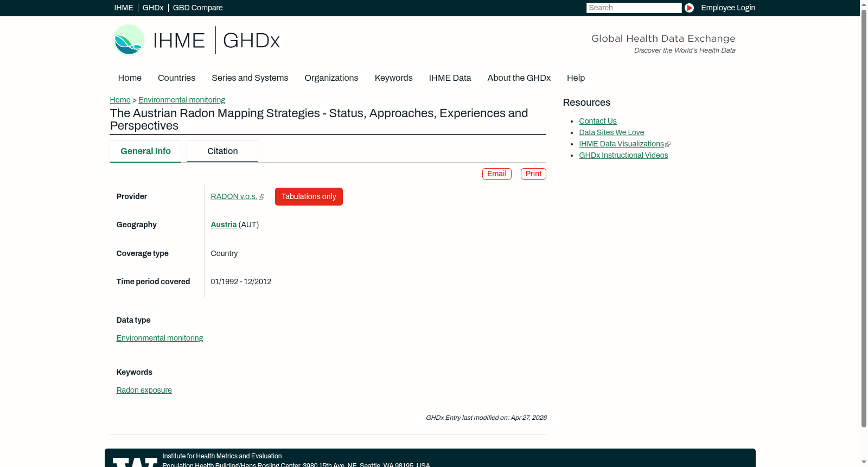Open Employee Login
The image size is (868, 467).
click(x=728, y=8)
